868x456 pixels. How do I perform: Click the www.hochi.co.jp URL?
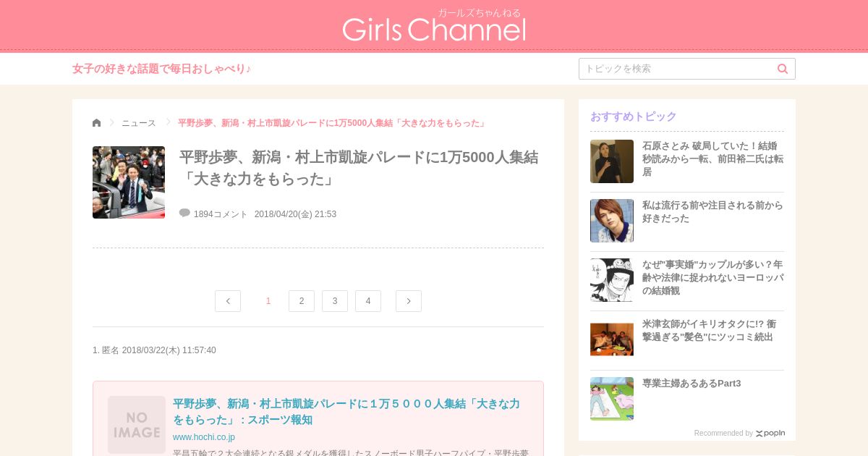coord(204,437)
